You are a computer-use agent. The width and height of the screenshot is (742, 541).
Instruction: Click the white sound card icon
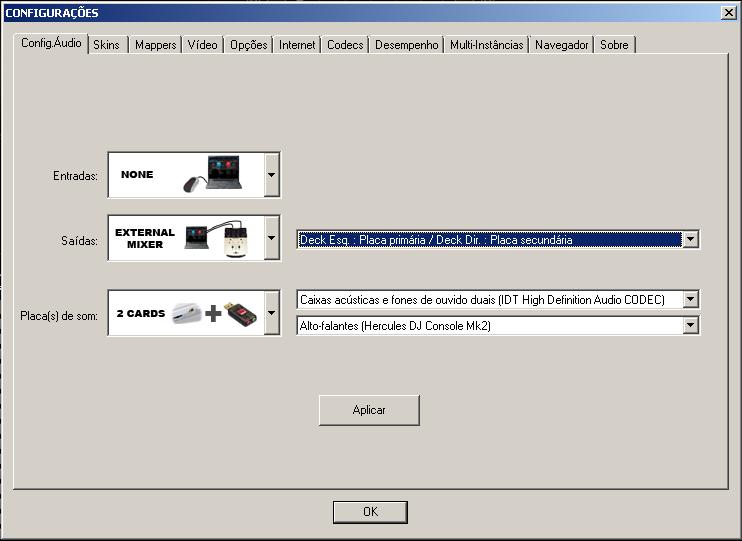click(186, 313)
